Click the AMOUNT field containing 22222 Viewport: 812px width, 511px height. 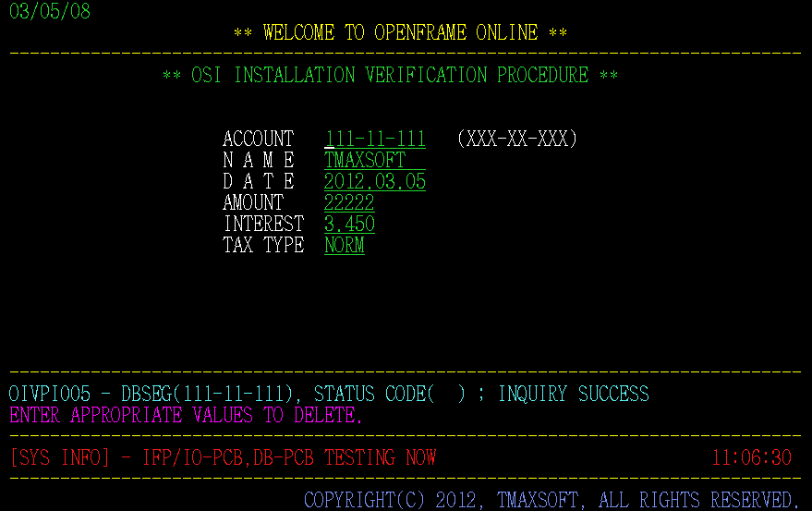pyautogui.click(x=349, y=203)
